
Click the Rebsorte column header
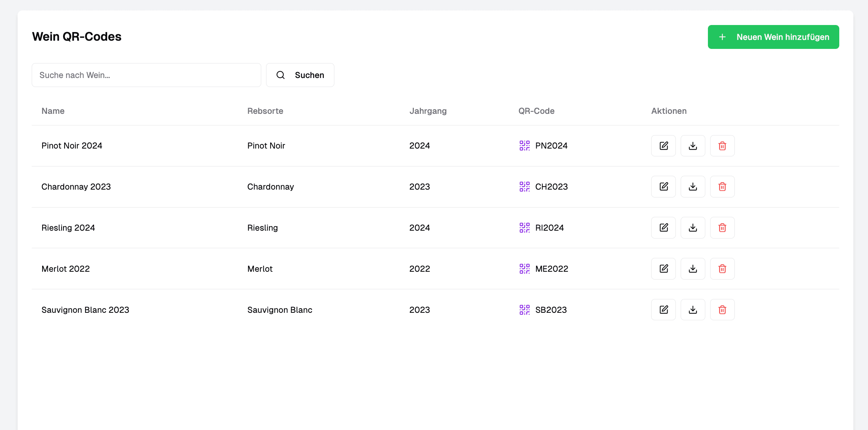(265, 111)
